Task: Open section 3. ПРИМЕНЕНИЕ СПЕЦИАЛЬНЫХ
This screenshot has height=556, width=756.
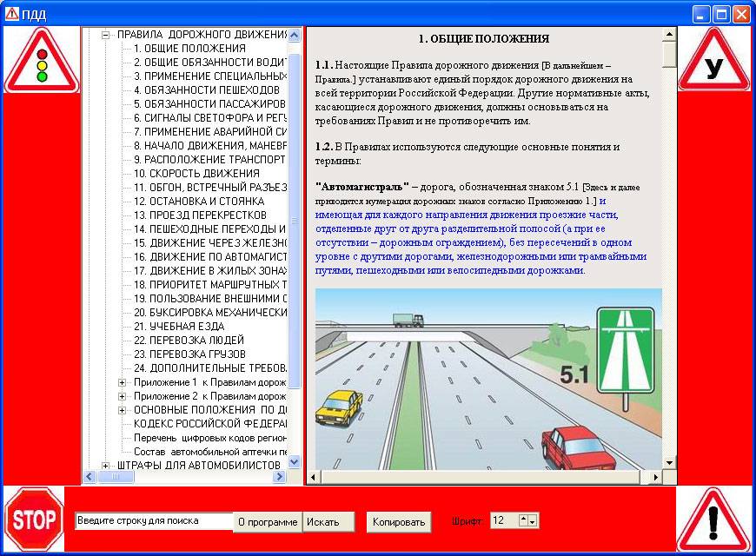Action: click(209, 76)
